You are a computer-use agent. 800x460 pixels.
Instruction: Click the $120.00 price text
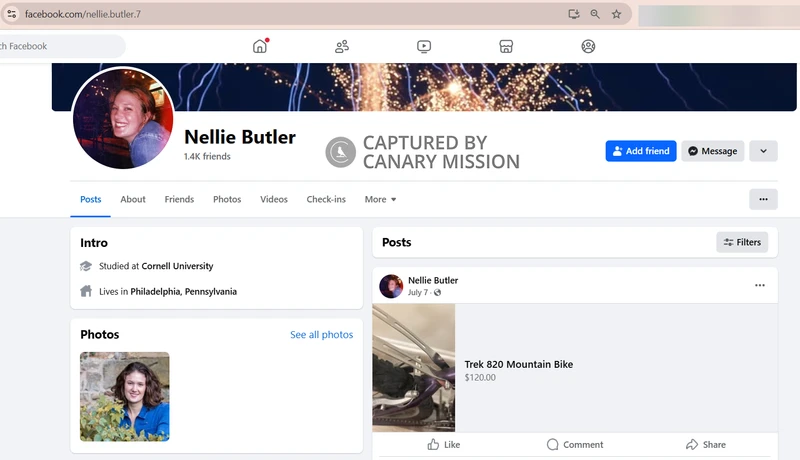click(480, 377)
